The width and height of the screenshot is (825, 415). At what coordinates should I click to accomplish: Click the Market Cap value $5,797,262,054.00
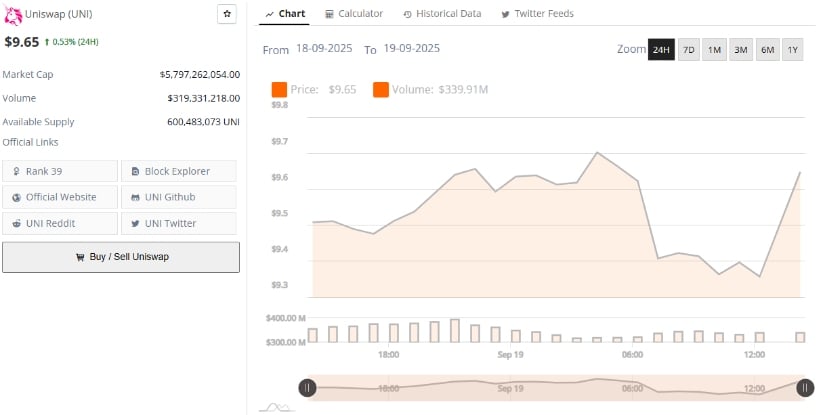click(x=200, y=75)
